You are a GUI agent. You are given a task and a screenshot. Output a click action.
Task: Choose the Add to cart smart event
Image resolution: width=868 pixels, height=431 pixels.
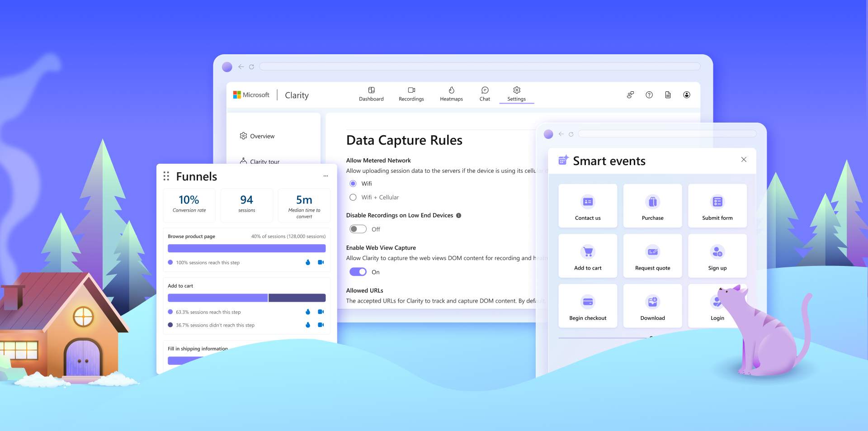pos(588,256)
